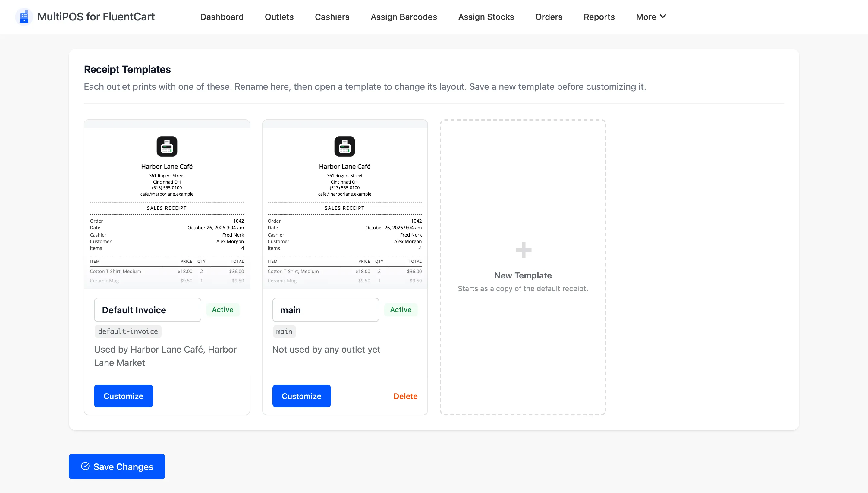Click the plus icon for New Template
Viewport: 868px width, 493px height.
pyautogui.click(x=524, y=250)
